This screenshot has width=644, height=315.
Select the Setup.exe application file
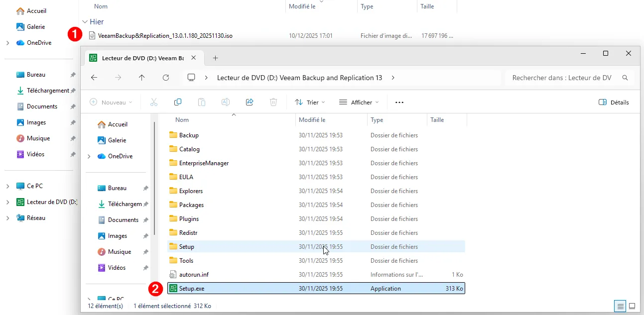pos(192,289)
